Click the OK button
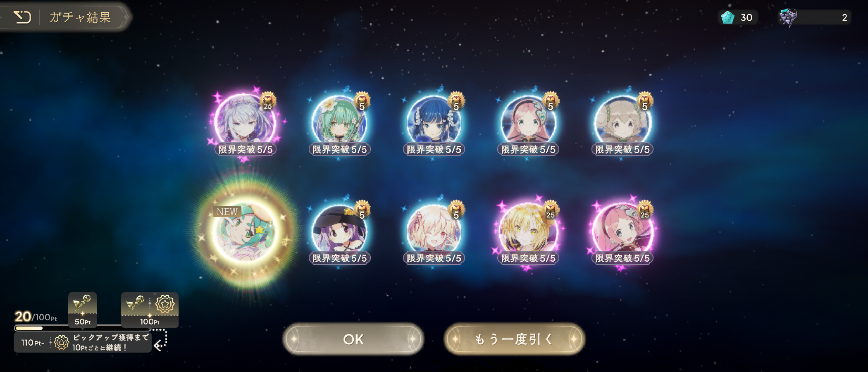Viewport: 868px width, 372px height. (353, 339)
